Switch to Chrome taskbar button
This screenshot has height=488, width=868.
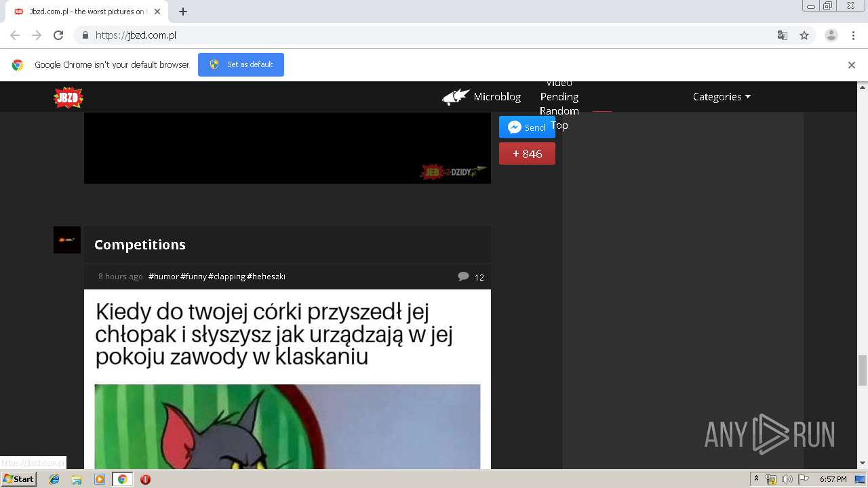click(122, 479)
